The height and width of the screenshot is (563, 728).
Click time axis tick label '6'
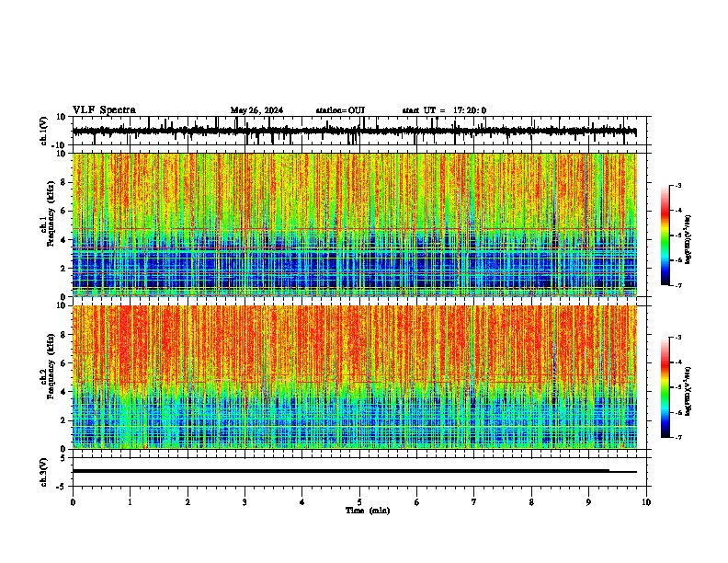417,502
